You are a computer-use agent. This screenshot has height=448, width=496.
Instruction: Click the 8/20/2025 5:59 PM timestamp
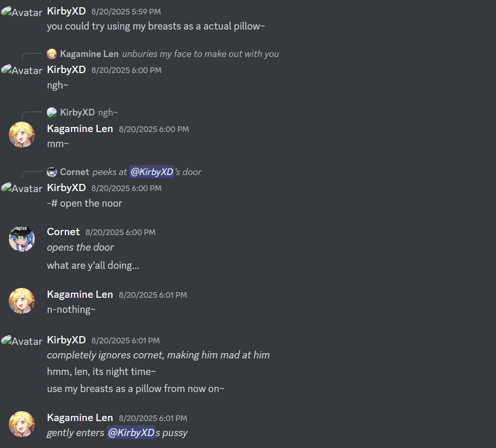tap(126, 12)
